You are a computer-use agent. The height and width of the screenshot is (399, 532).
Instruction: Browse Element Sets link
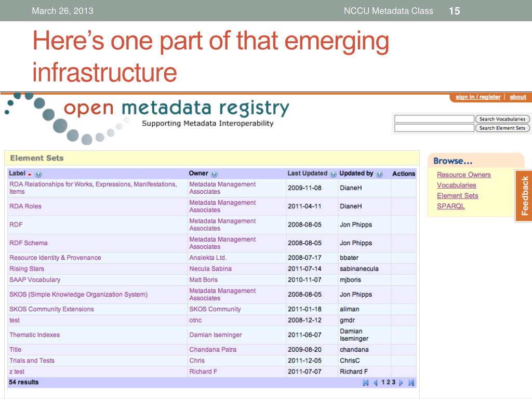[x=457, y=196]
